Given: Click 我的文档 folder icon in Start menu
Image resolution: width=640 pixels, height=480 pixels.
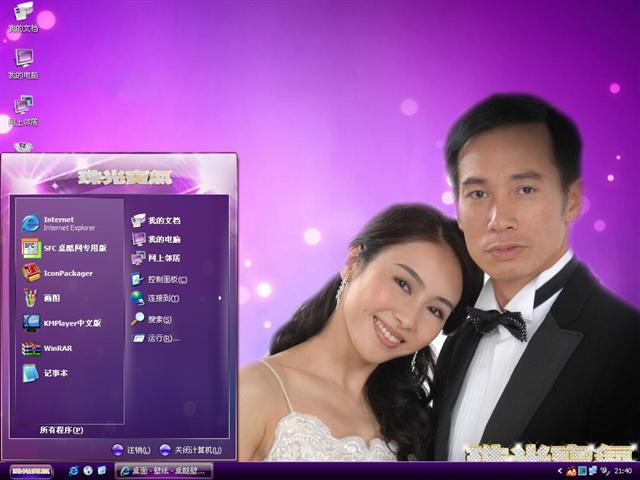Looking at the screenshot, I should (x=138, y=220).
